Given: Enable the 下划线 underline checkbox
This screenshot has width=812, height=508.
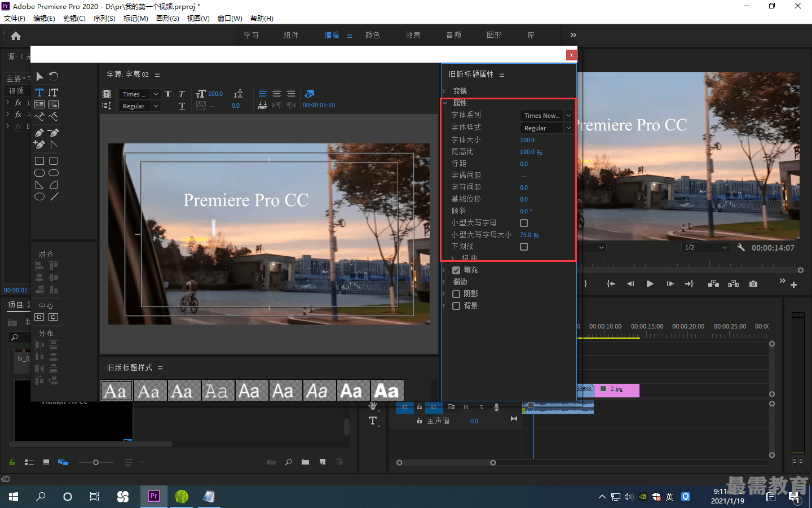Looking at the screenshot, I should point(524,247).
